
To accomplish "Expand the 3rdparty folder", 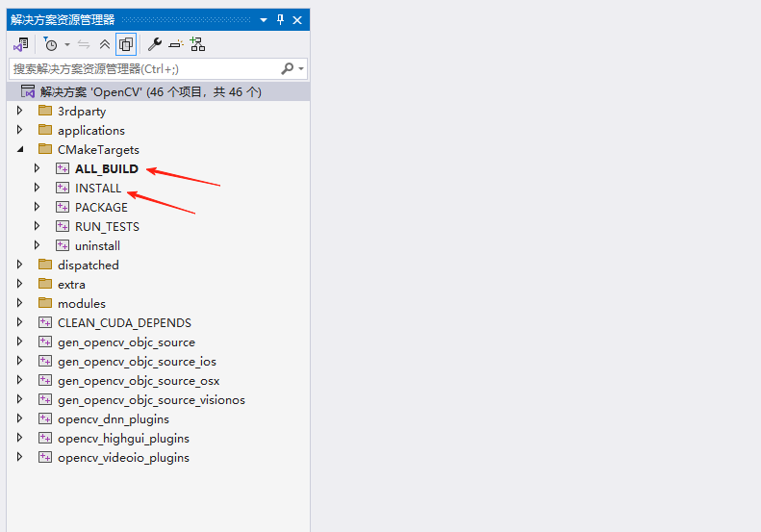I will point(19,111).
